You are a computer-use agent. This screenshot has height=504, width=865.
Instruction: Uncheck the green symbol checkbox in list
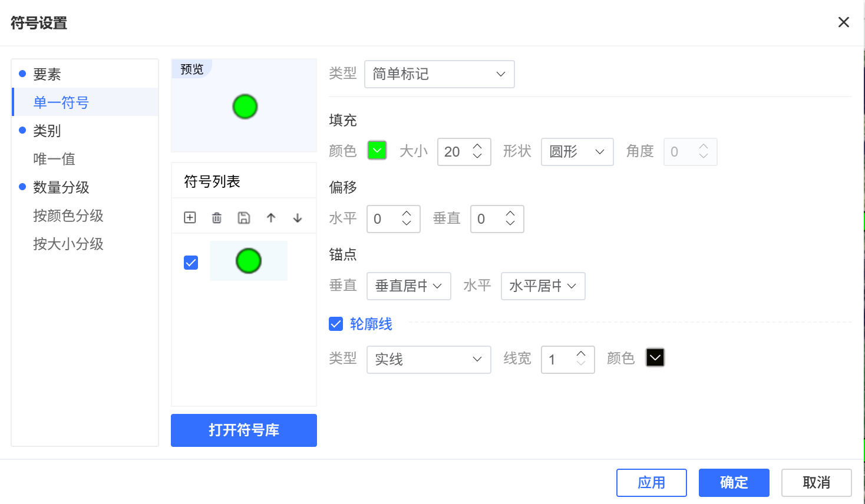(x=191, y=262)
